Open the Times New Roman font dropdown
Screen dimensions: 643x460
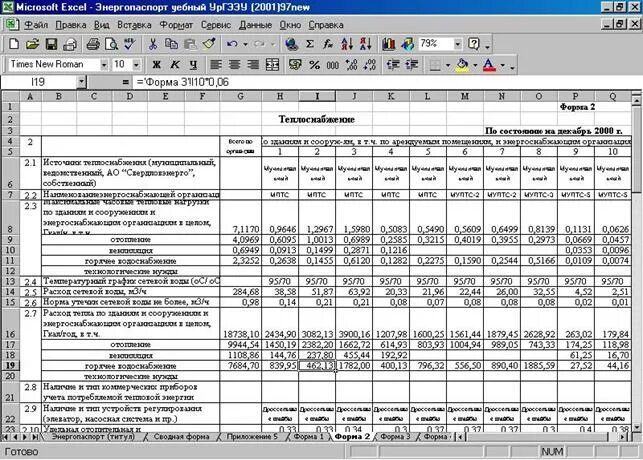coord(104,65)
